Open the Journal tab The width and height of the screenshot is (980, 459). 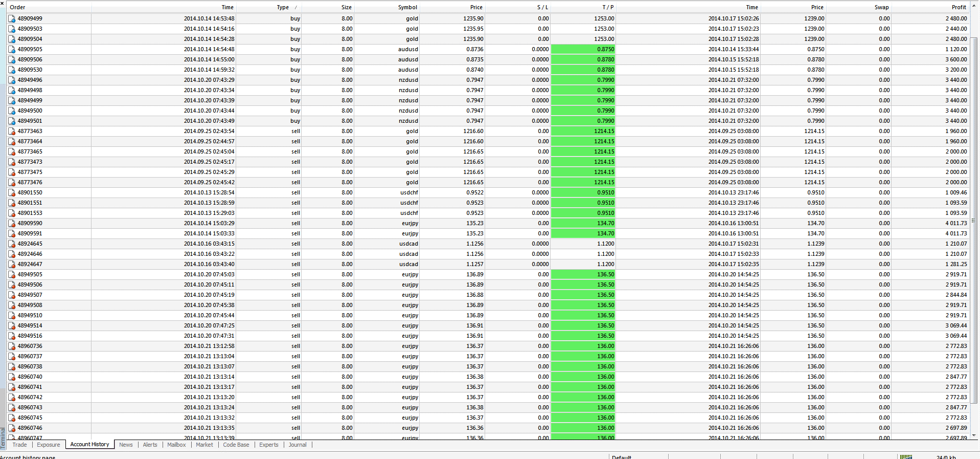click(298, 445)
